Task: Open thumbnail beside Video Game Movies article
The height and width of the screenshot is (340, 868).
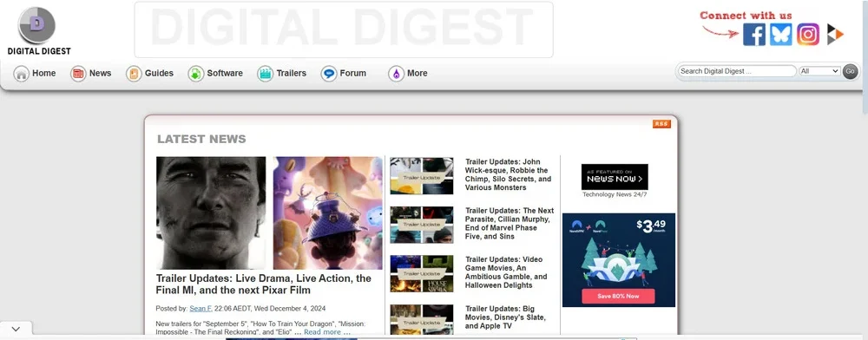Action: [x=421, y=274]
